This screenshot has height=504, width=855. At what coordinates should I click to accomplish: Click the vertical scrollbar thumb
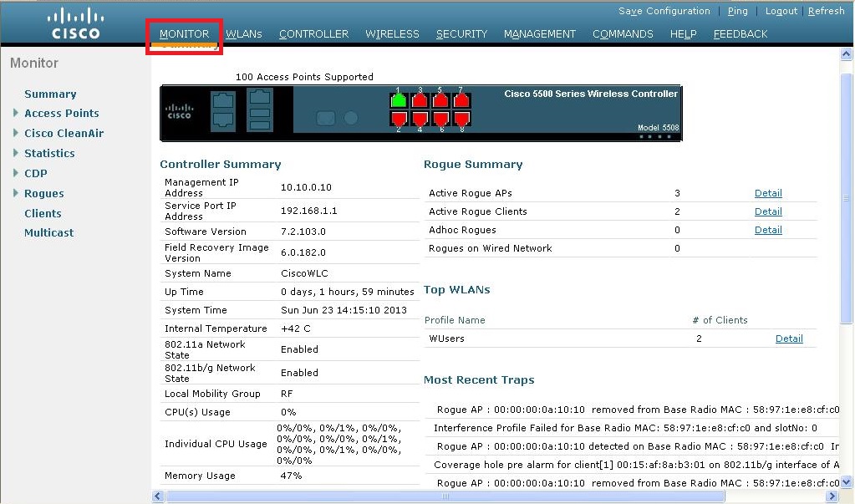847,199
